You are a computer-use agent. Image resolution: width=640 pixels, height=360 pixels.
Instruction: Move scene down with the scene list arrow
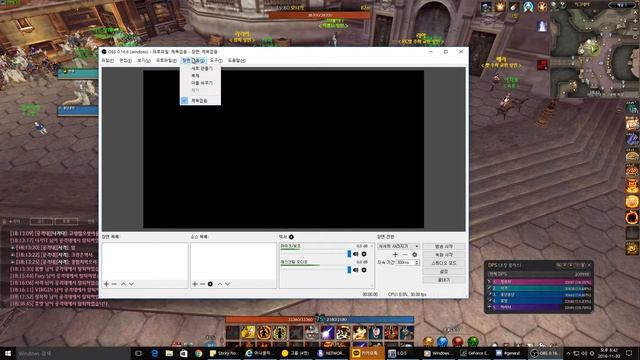pyautogui.click(x=131, y=284)
